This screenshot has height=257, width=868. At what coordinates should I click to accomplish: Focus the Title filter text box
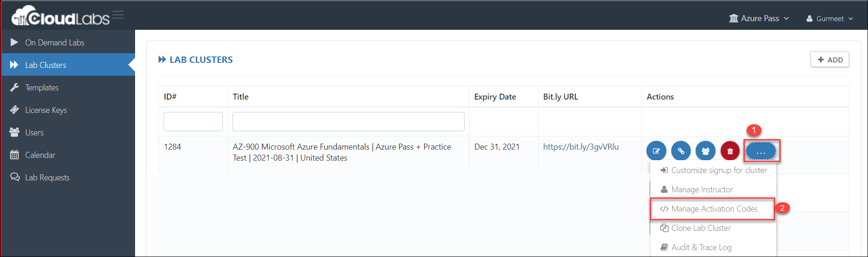pos(348,122)
